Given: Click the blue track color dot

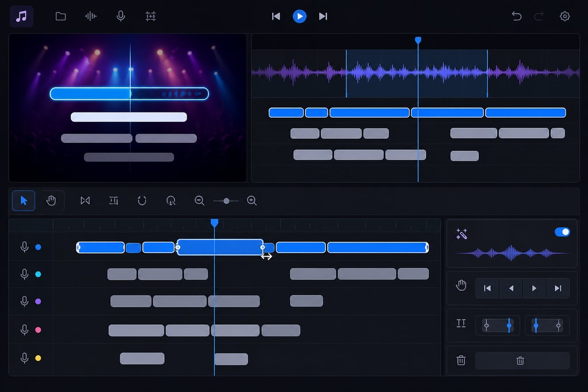Looking at the screenshot, I should click(38, 247).
